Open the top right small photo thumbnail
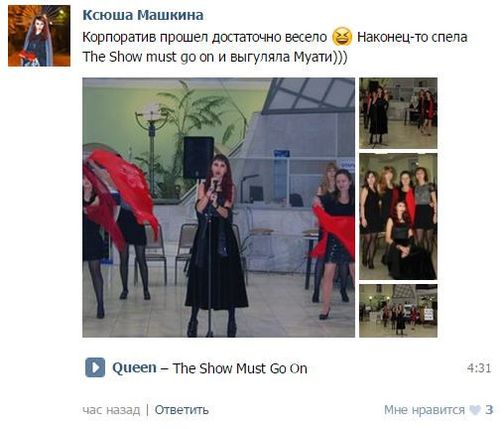Image resolution: width=504 pixels, height=429 pixels. click(x=398, y=113)
